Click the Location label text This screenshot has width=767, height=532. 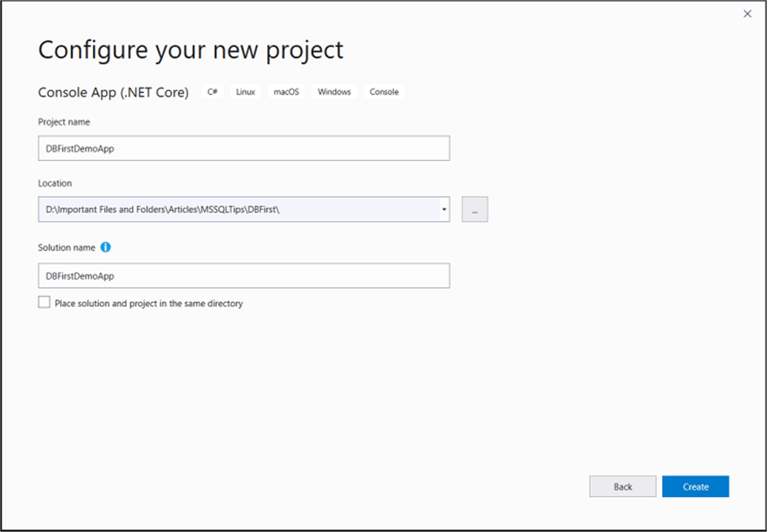(x=55, y=183)
